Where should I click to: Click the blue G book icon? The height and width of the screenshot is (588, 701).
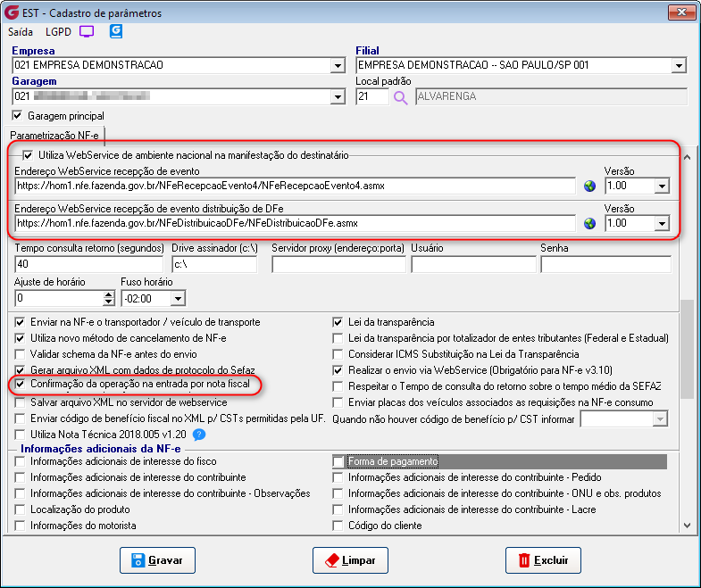(116, 31)
